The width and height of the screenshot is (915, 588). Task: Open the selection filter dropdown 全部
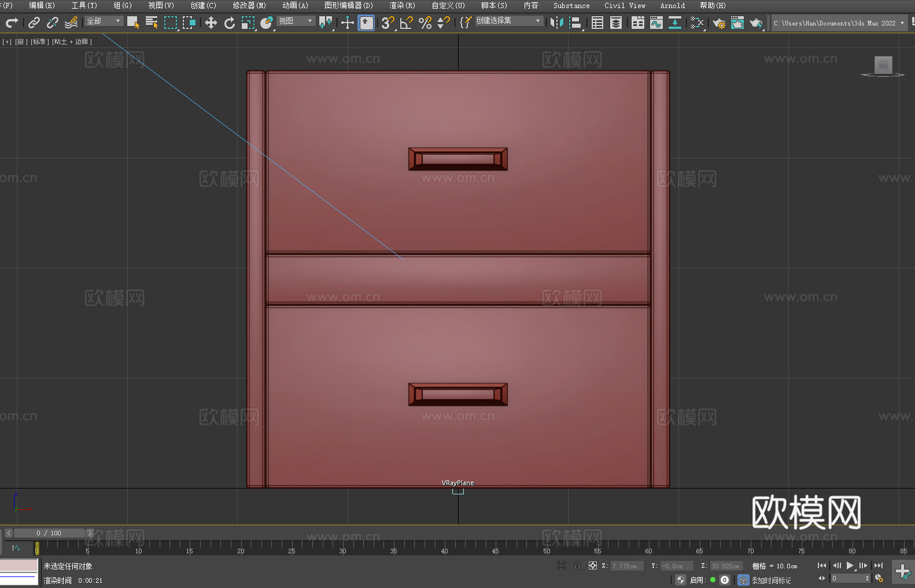point(104,21)
